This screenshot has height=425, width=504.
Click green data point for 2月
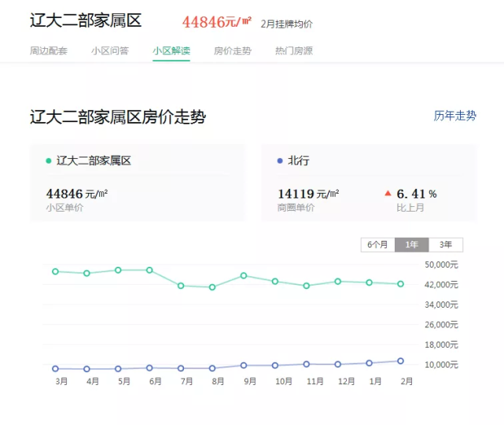click(x=400, y=284)
